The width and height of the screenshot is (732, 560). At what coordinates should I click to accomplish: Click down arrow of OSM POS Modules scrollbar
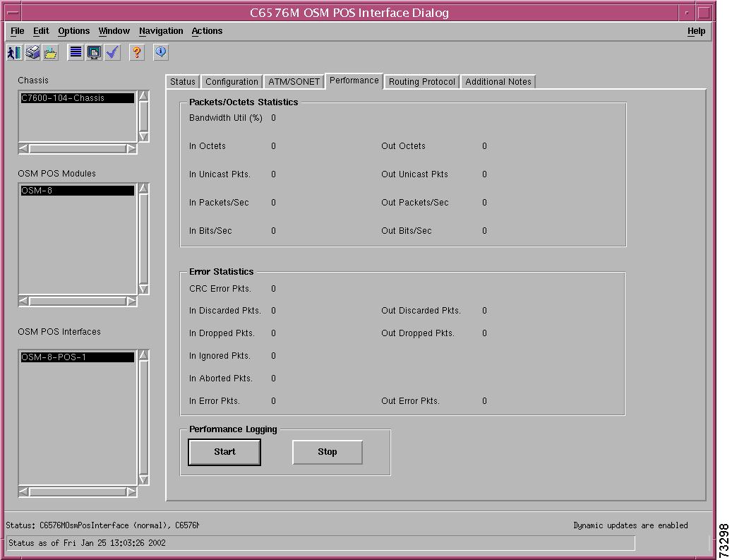143,289
